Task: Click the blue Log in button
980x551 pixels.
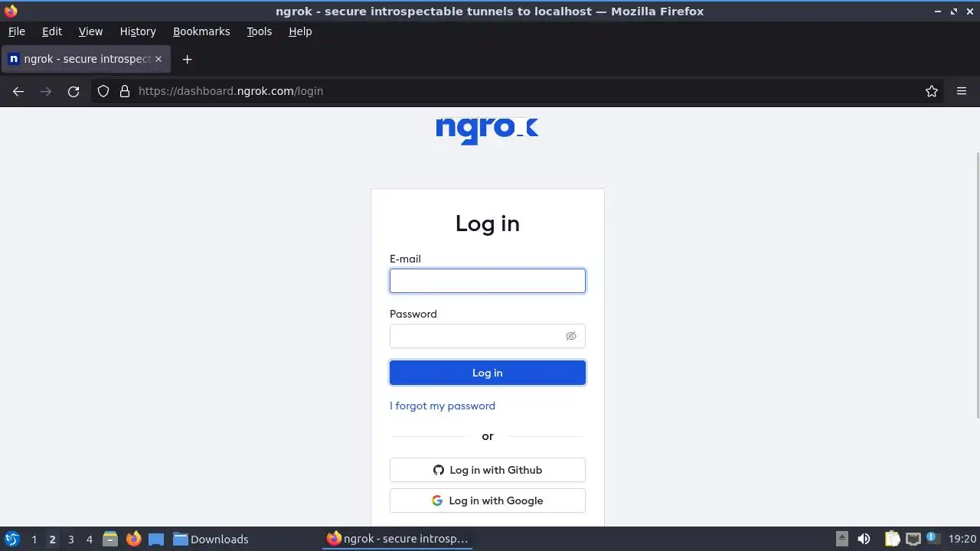Action: point(488,373)
